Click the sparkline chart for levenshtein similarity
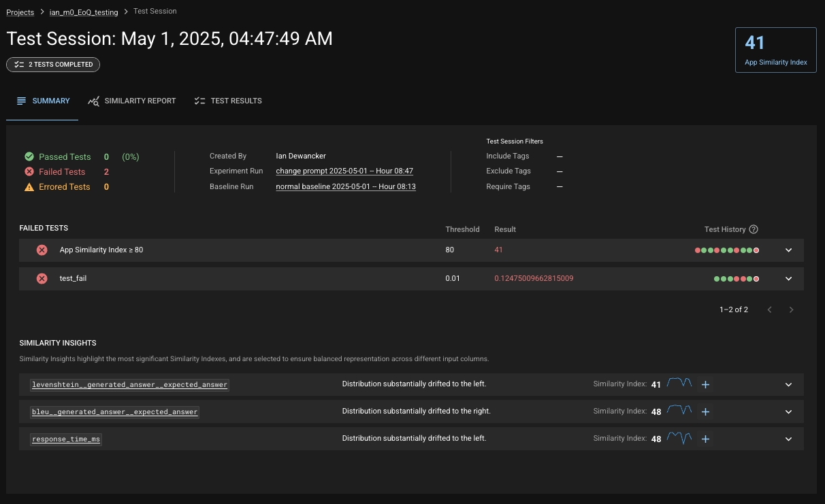 tap(679, 384)
